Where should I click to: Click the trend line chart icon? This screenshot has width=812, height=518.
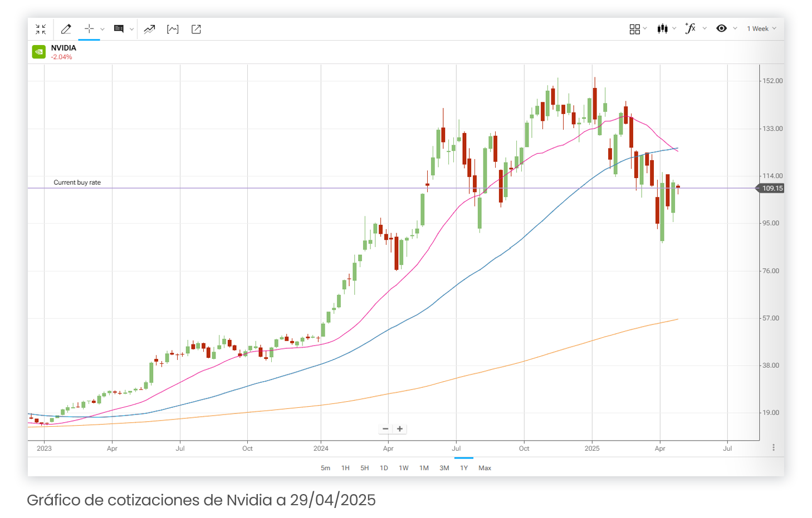[149, 29]
